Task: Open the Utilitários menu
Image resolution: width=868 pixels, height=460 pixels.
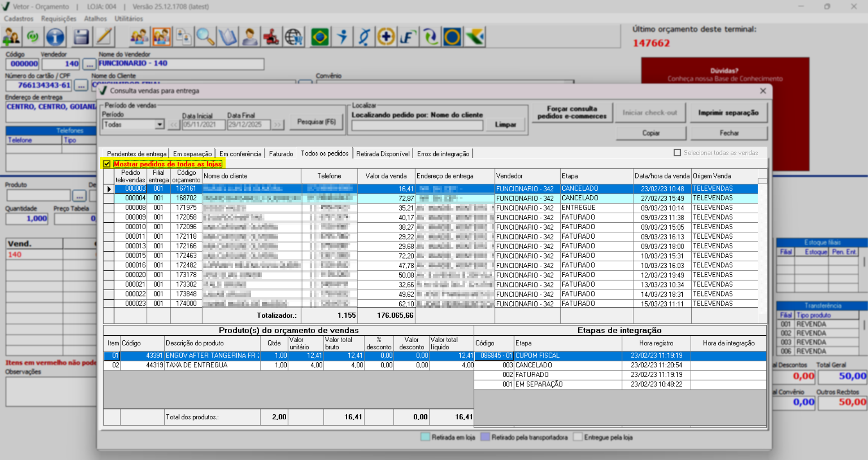Action: tap(128, 19)
